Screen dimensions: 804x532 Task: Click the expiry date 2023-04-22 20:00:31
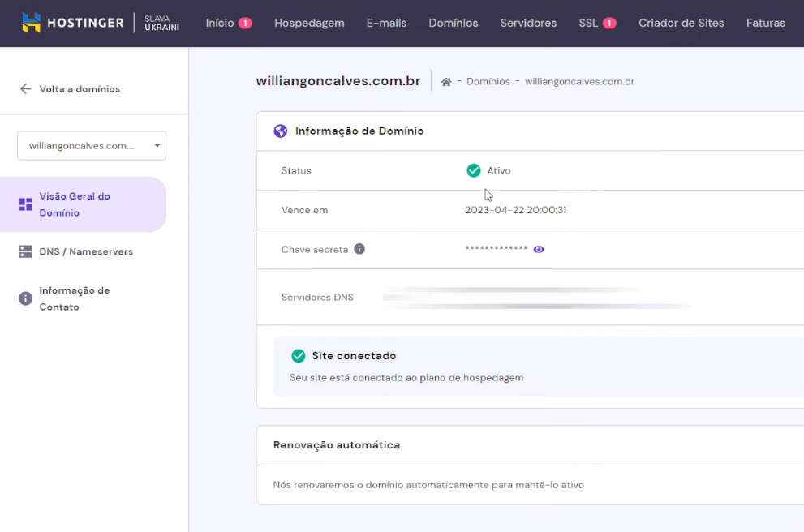pos(515,210)
